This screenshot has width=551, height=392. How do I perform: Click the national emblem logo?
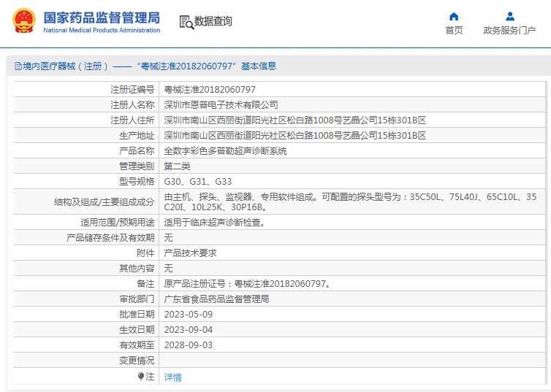click(x=24, y=20)
